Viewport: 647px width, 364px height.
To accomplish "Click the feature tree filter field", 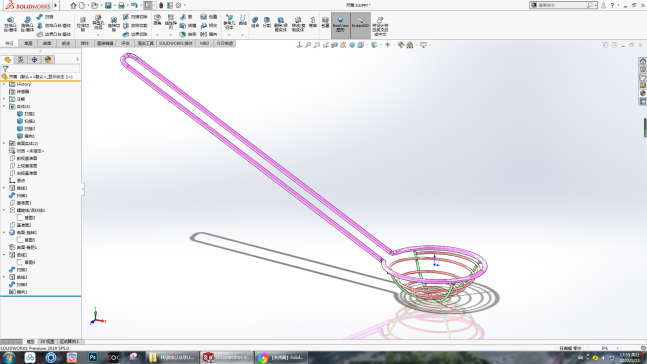I will click(41, 69).
